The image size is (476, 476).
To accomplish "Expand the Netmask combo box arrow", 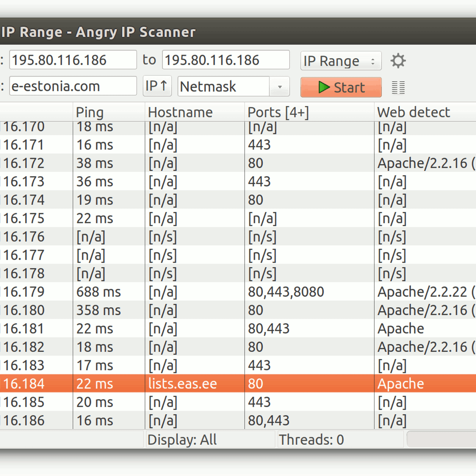I will pyautogui.click(x=280, y=87).
